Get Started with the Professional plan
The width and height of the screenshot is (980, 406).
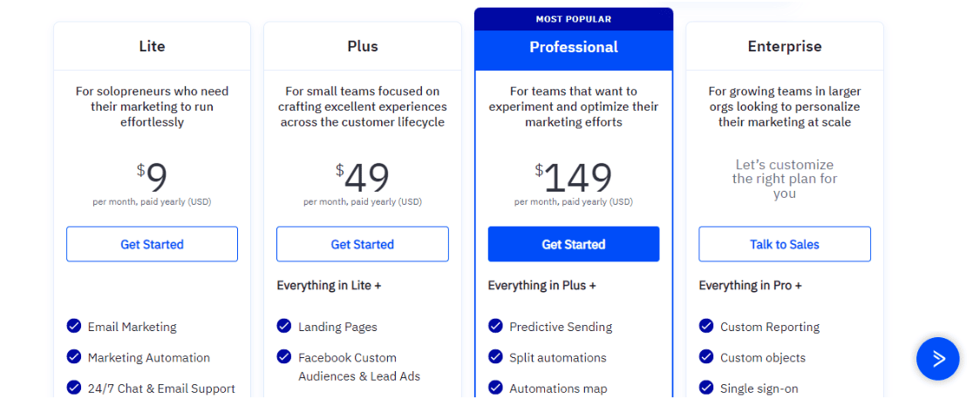(574, 244)
